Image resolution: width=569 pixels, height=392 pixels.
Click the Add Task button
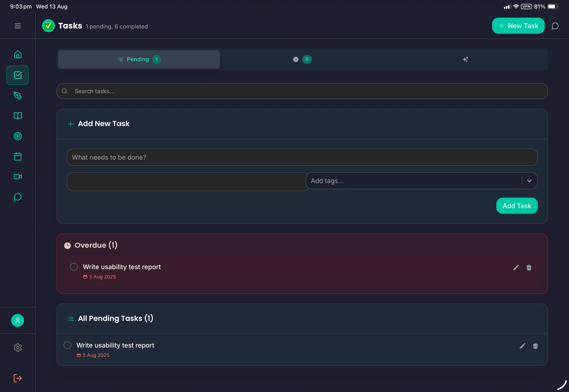click(517, 206)
